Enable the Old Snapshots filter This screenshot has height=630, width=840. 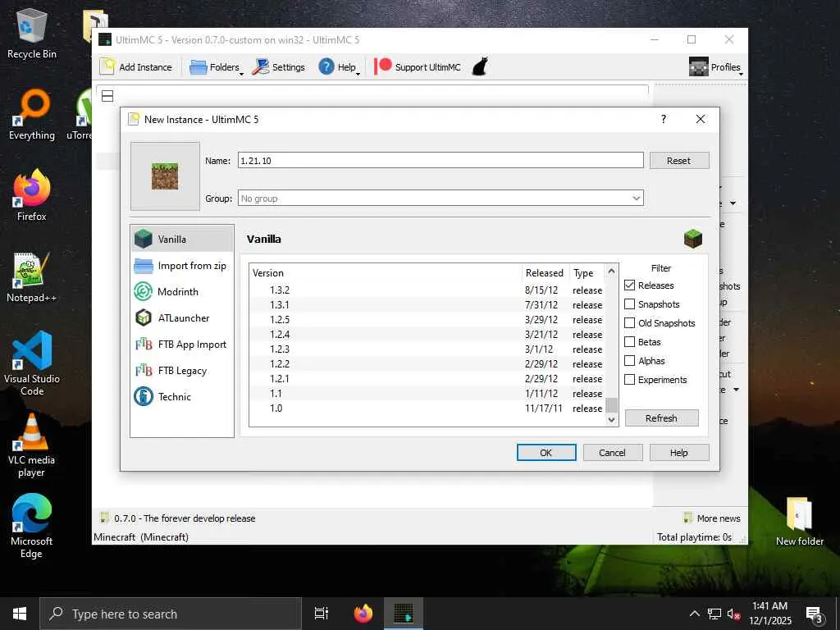click(629, 323)
